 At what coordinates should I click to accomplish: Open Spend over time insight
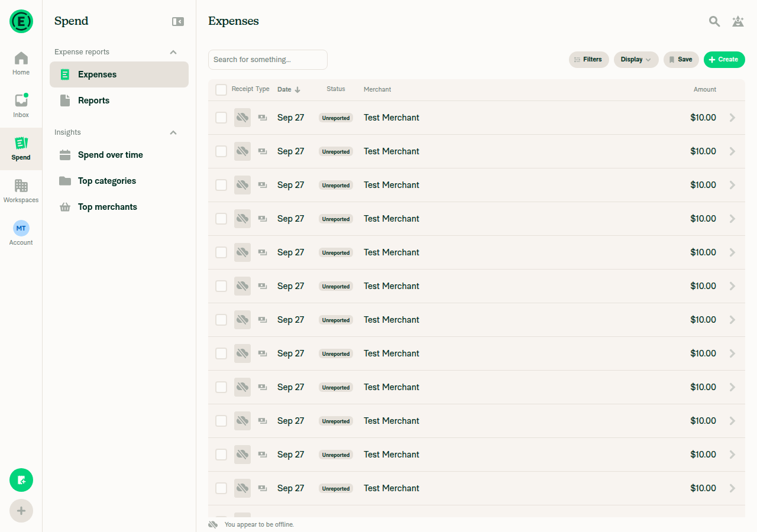click(119, 155)
